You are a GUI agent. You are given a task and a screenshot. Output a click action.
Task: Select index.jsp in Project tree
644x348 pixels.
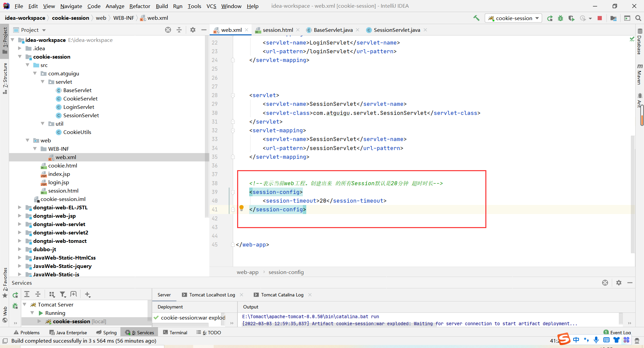point(59,174)
